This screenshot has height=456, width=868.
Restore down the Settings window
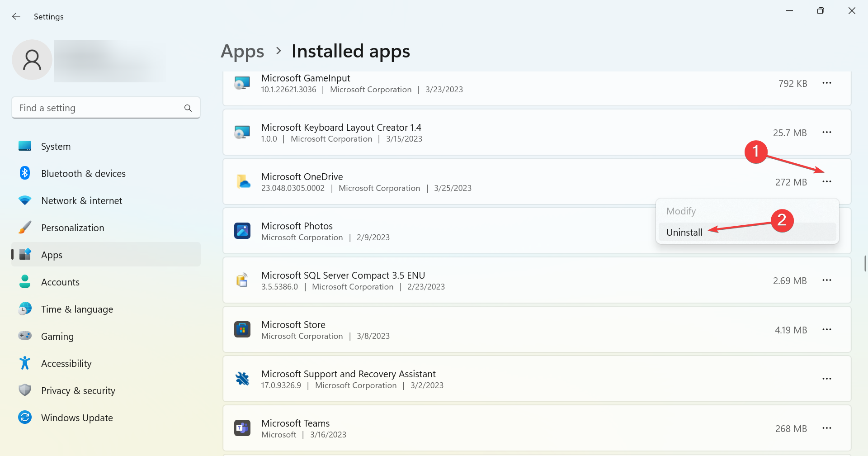821,11
